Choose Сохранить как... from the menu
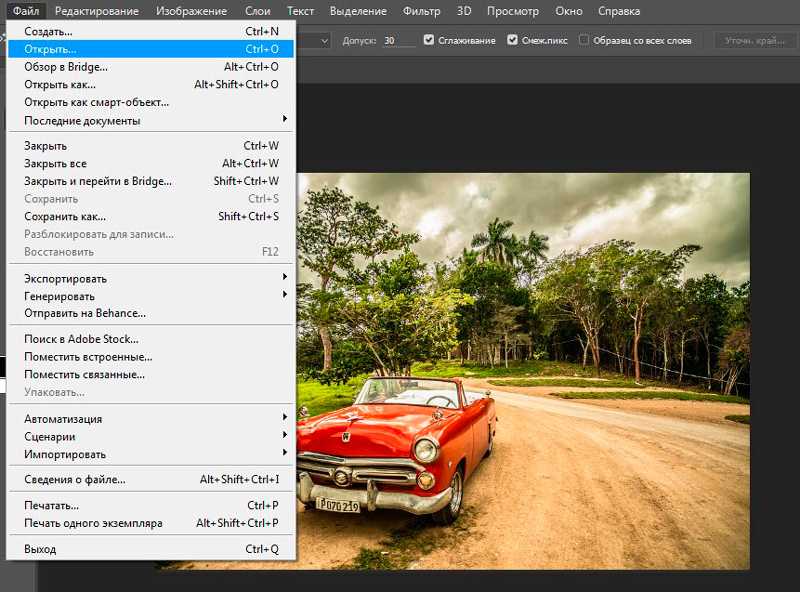Screen dimensions: 800x592 coord(151,216)
